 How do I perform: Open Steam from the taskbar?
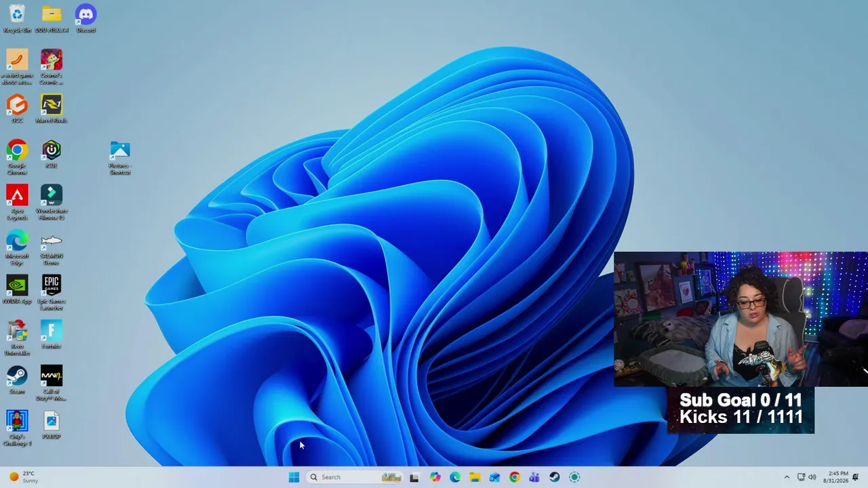tap(554, 477)
